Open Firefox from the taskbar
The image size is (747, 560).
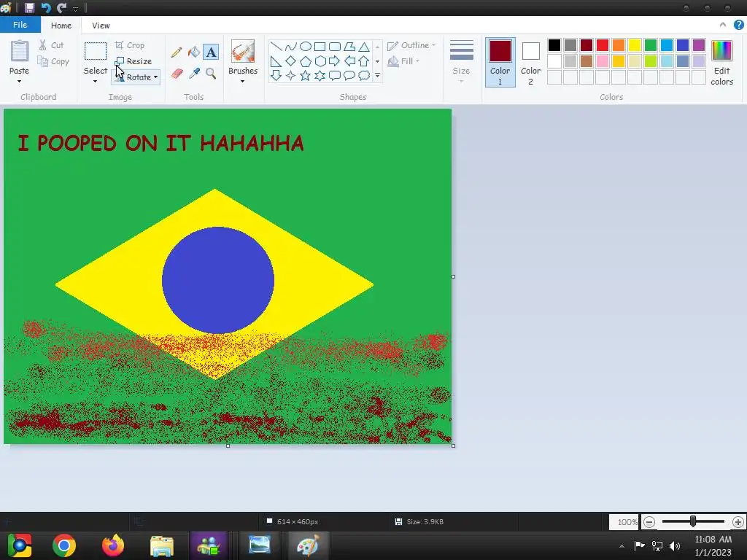(x=113, y=545)
